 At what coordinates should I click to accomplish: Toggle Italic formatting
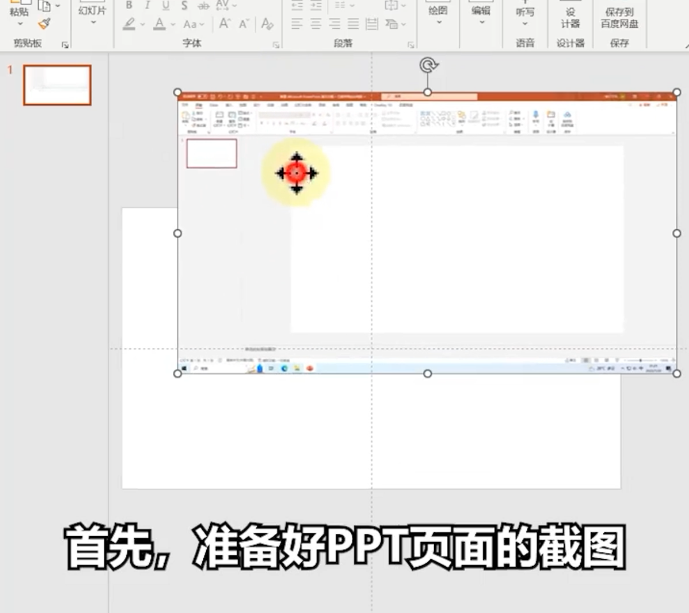[x=147, y=5]
